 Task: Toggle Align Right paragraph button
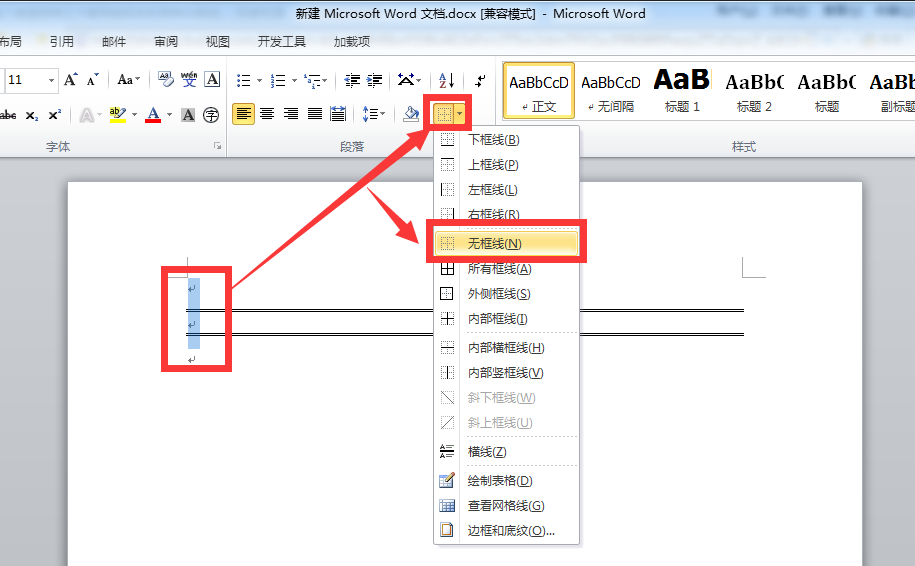(x=291, y=114)
